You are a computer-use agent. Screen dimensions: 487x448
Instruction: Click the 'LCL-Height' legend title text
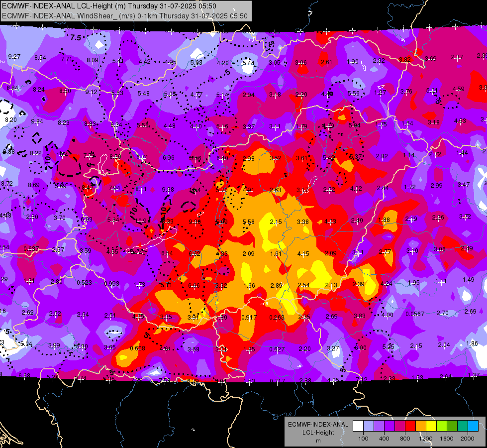point(318,433)
